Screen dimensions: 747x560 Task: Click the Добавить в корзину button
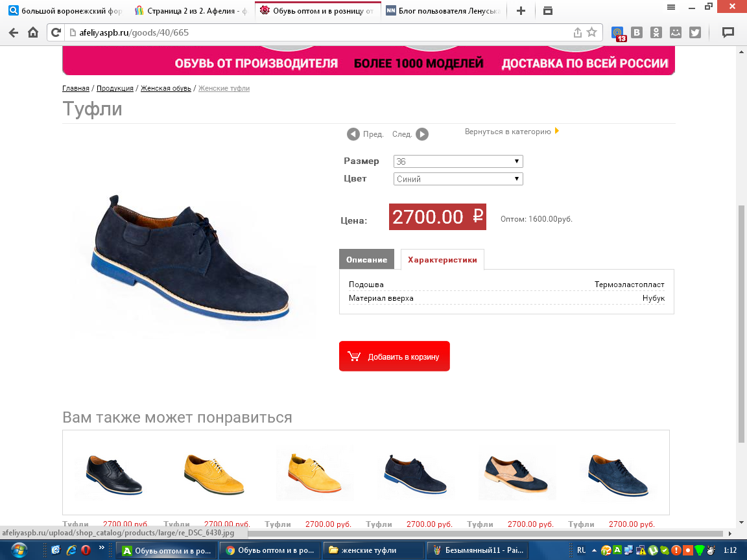pyautogui.click(x=394, y=356)
